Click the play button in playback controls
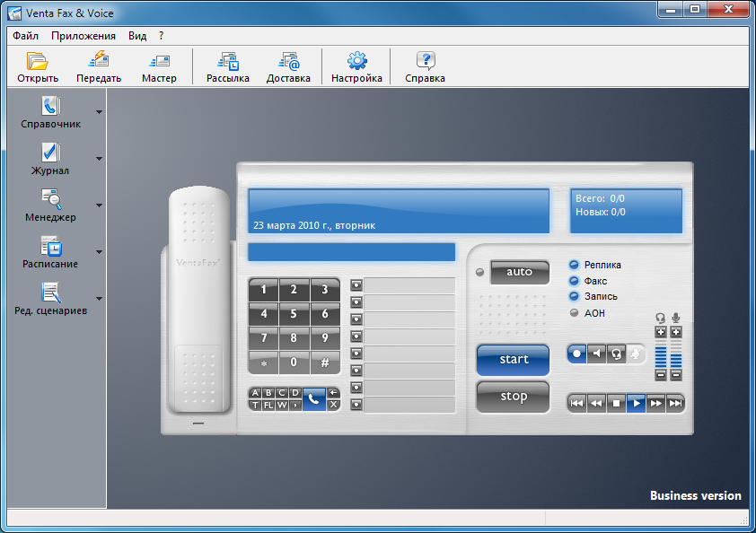This screenshot has height=533, width=756. point(636,404)
